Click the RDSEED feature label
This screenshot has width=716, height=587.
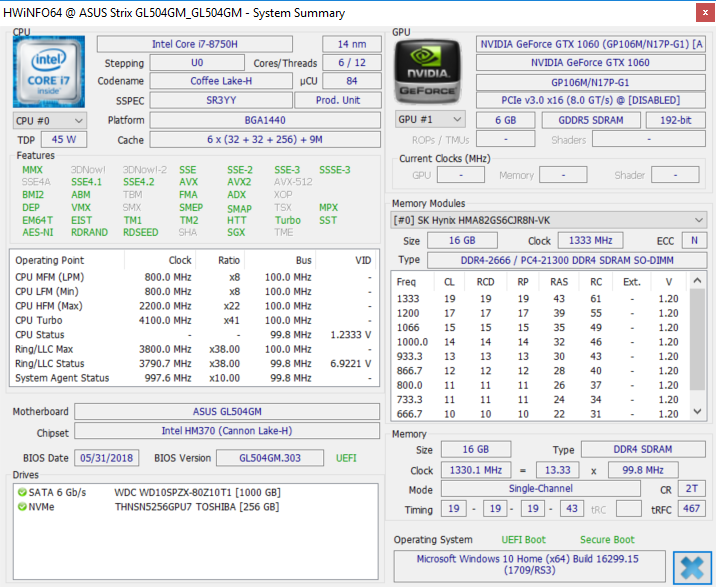coord(140,233)
